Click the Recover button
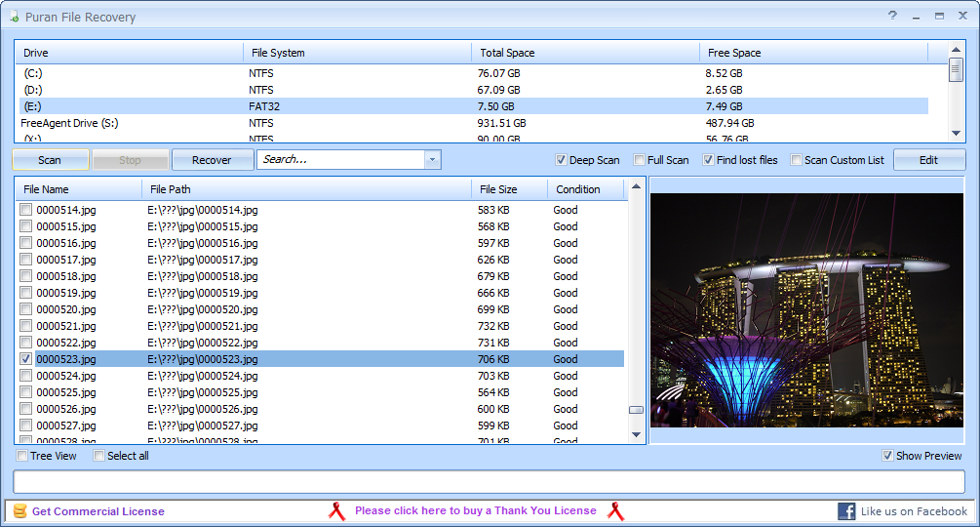 click(x=212, y=160)
